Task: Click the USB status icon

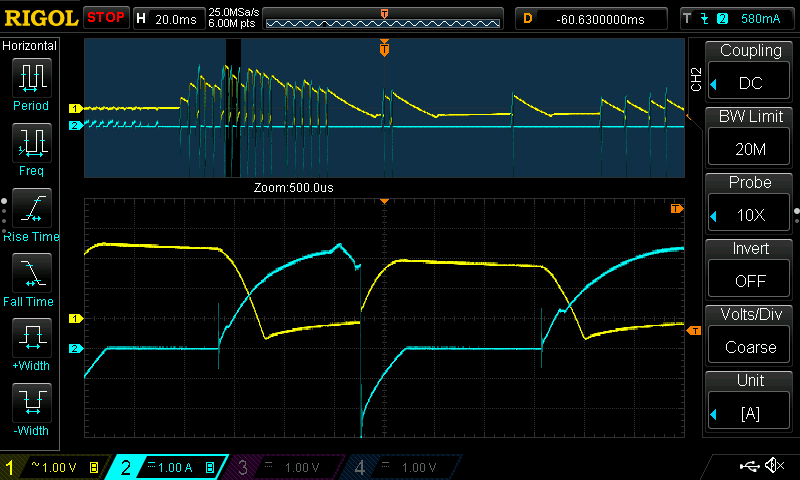Action: tap(749, 466)
